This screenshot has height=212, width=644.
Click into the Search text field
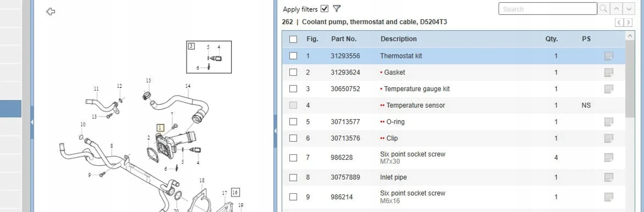547,9
